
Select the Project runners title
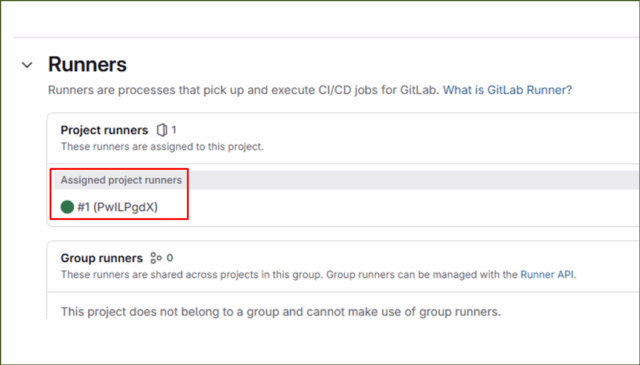[x=104, y=130]
